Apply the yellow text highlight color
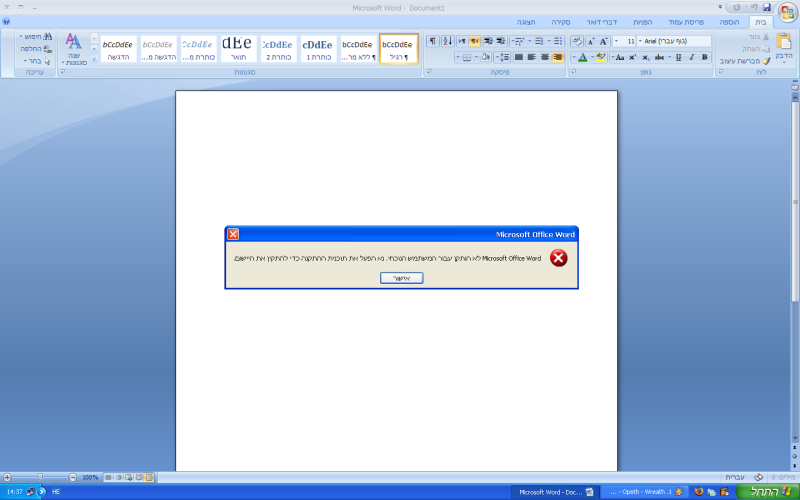This screenshot has height=500, width=800. pos(601,57)
